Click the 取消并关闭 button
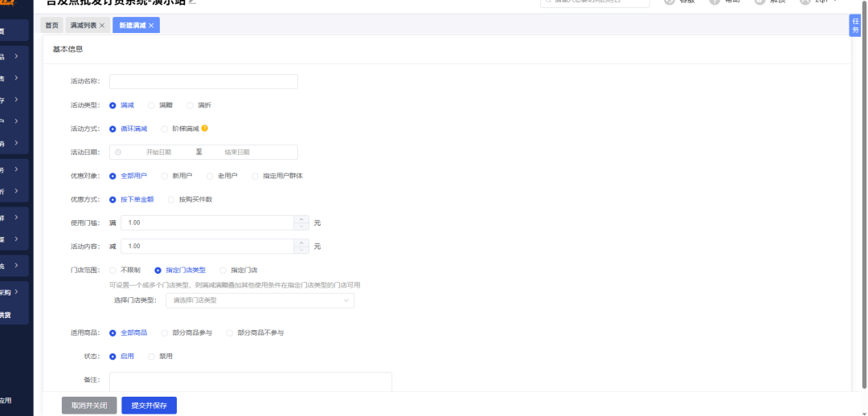The height and width of the screenshot is (416, 868). pos(89,406)
